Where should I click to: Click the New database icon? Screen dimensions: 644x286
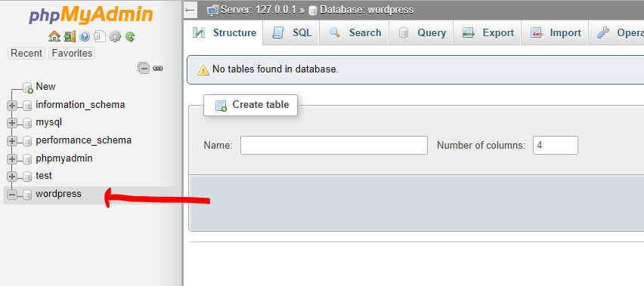click(x=28, y=88)
